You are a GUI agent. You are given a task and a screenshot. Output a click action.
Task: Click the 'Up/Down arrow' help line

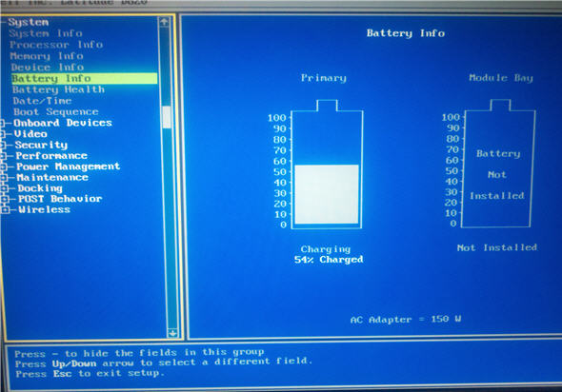click(164, 363)
